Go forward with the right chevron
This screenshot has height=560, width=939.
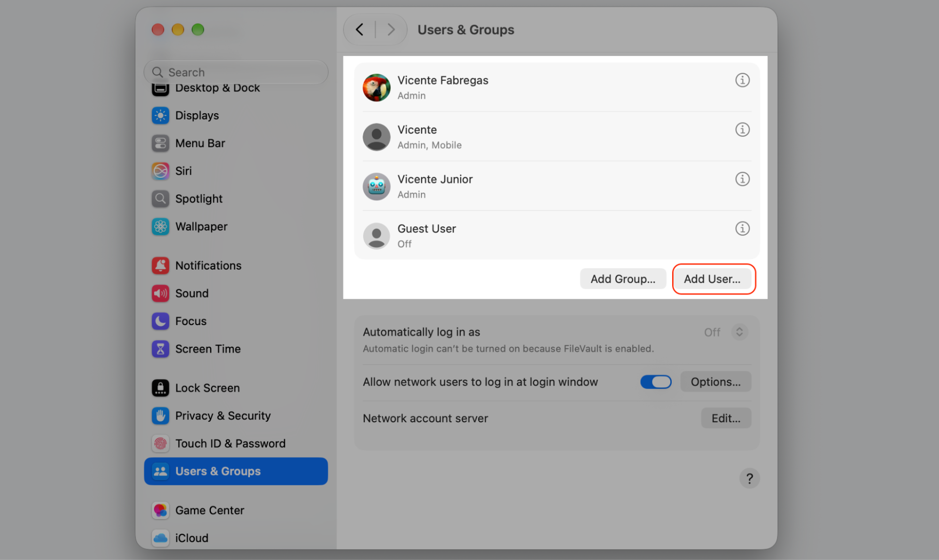click(391, 30)
